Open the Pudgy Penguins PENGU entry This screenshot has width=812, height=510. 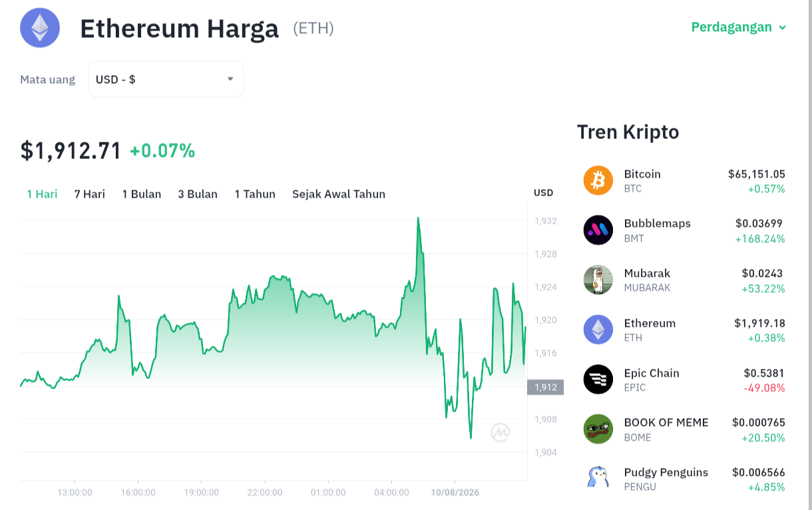click(684, 479)
